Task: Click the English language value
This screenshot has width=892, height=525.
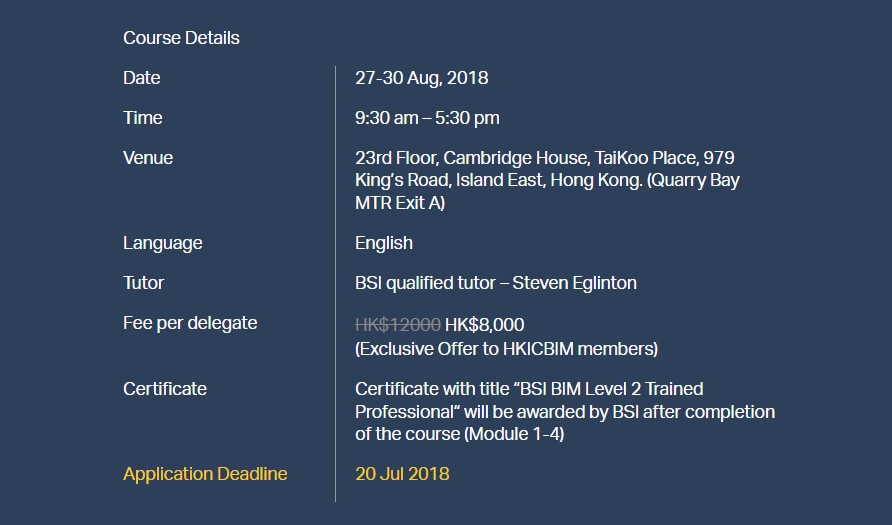Action: 384,243
